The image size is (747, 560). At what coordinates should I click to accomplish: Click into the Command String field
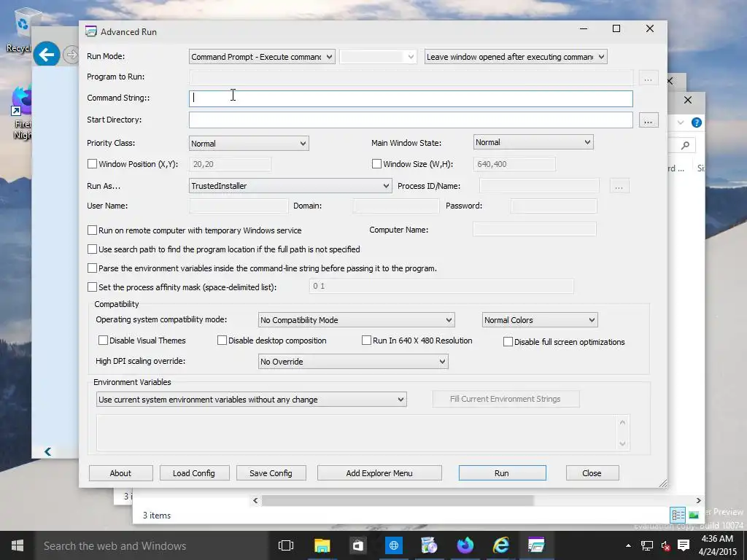pos(411,98)
